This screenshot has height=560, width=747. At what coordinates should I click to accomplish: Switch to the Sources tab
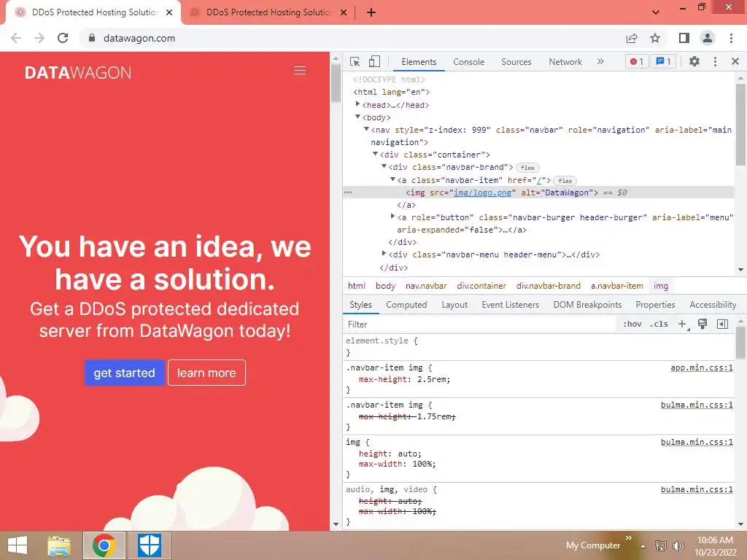(516, 62)
